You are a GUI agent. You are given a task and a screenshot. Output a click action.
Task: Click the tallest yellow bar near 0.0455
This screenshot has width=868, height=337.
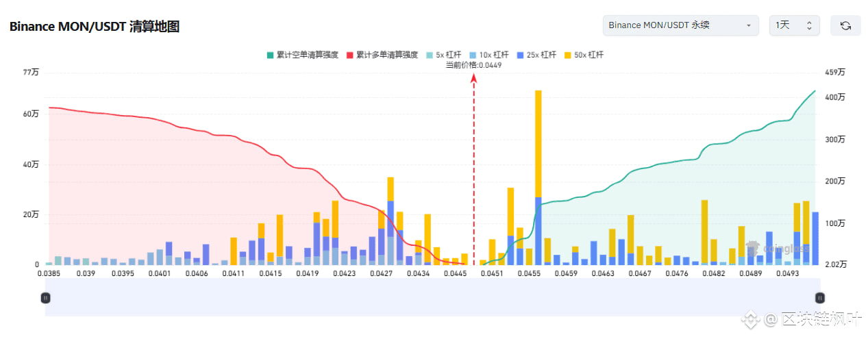[x=538, y=143]
